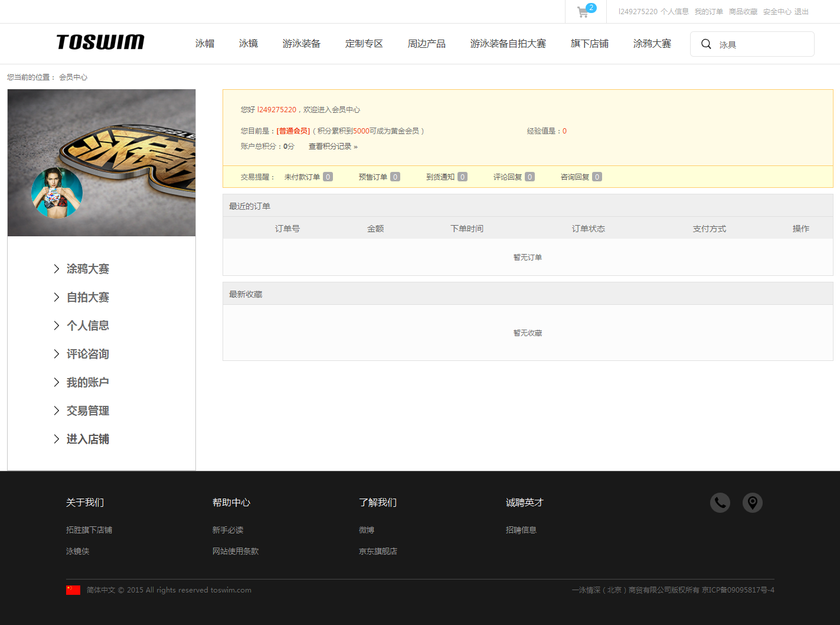The width and height of the screenshot is (840, 625).
Task: Click 会员中心 breadcrumb link
Action: [x=73, y=77]
